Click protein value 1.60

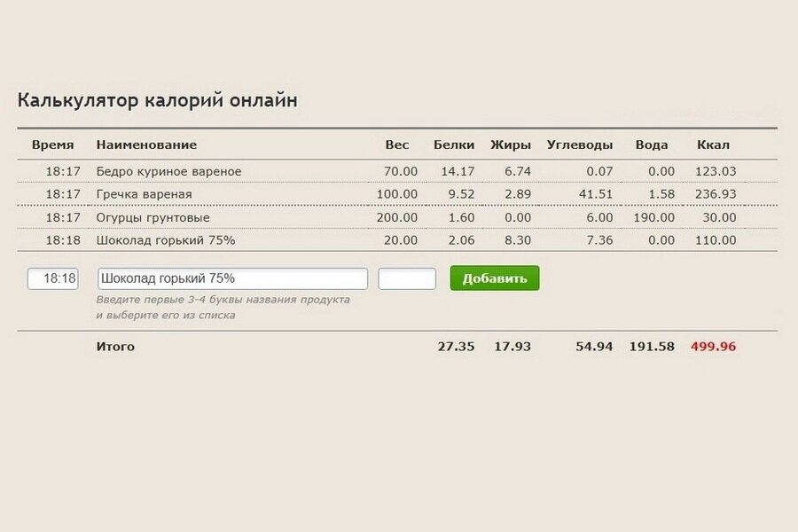[x=461, y=218]
